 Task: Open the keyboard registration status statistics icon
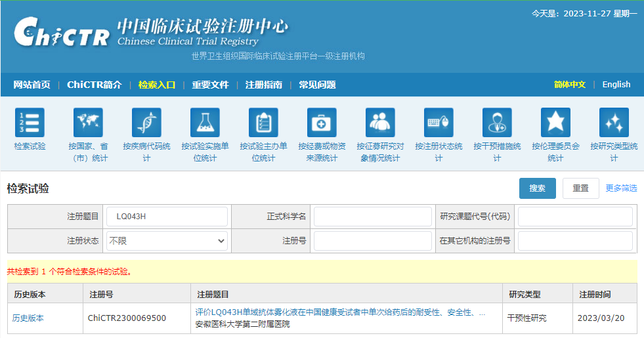click(439, 123)
